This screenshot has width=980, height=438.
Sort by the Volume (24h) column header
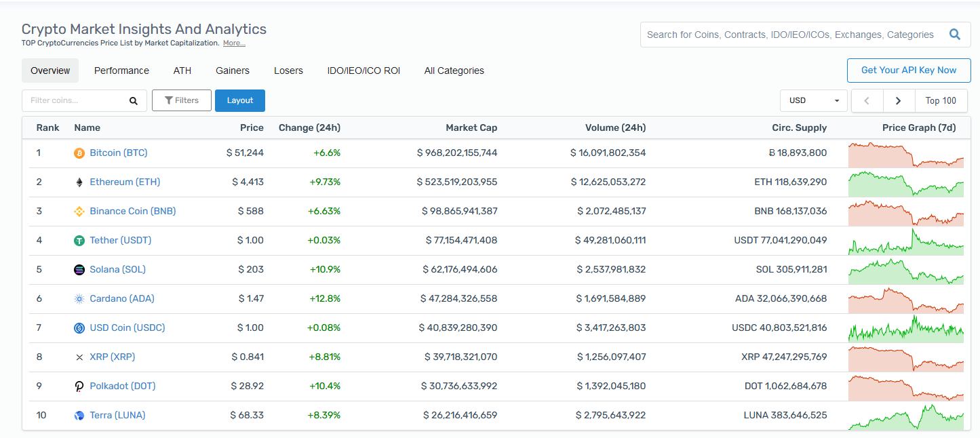[615, 128]
